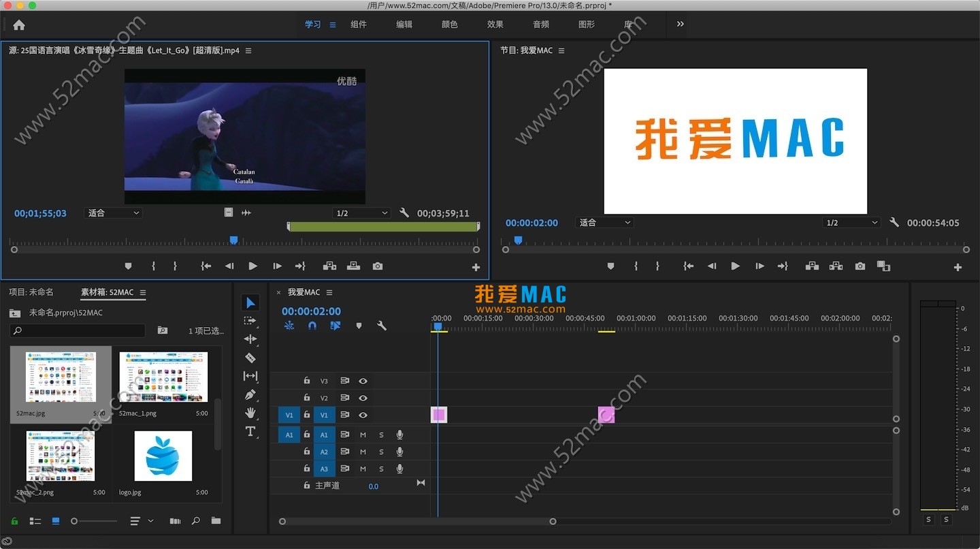This screenshot has height=549, width=980.
Task: Expand workspace overflow chevrons
Action: (680, 24)
